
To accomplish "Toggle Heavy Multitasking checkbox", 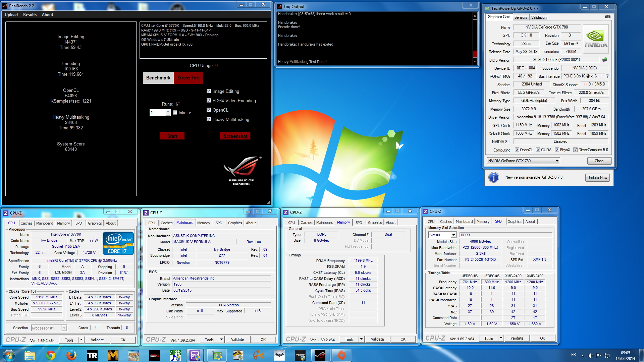I will point(209,119).
